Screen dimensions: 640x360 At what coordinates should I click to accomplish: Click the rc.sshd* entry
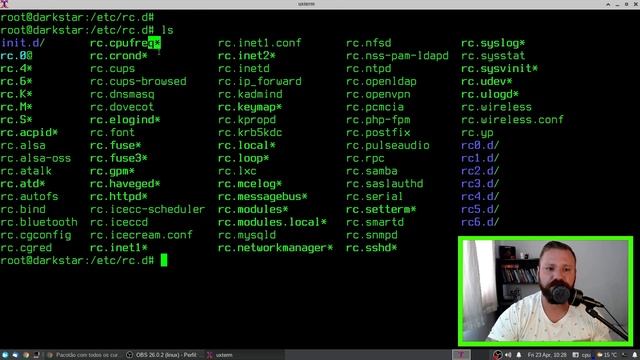click(372, 248)
